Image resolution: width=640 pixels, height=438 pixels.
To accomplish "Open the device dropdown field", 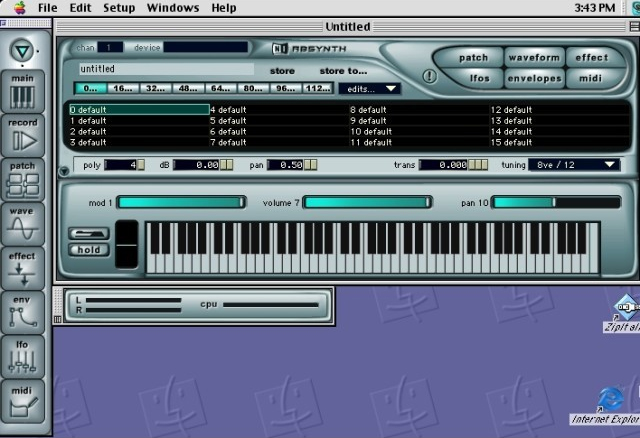I will pyautogui.click(x=206, y=47).
